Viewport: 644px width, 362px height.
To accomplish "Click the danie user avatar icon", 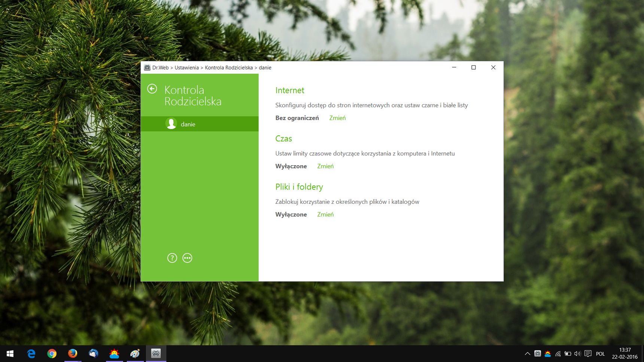I will click(171, 124).
